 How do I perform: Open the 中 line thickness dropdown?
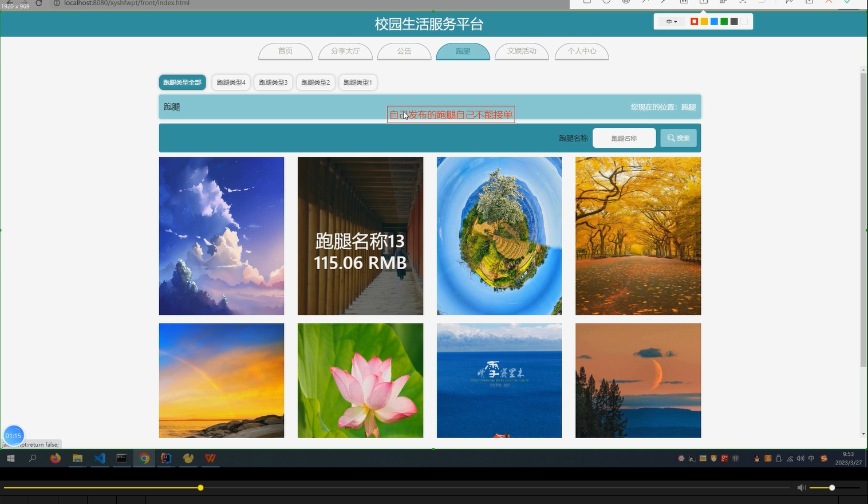[670, 21]
